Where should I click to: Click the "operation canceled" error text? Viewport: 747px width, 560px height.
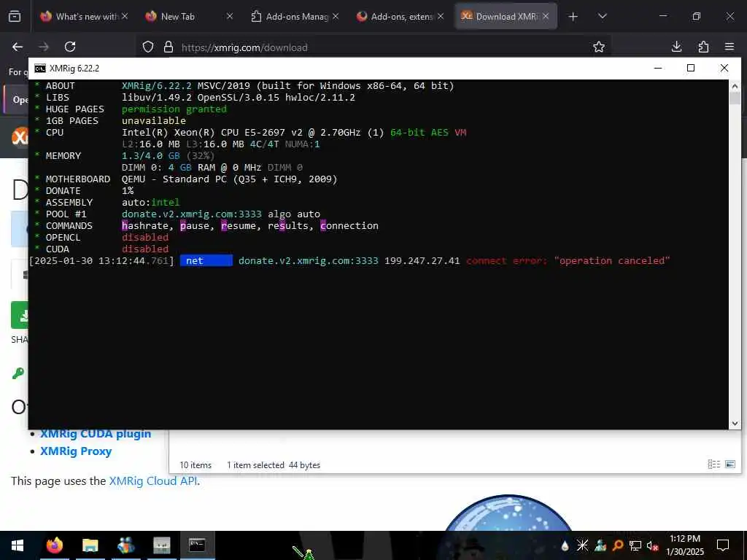pyautogui.click(x=612, y=260)
